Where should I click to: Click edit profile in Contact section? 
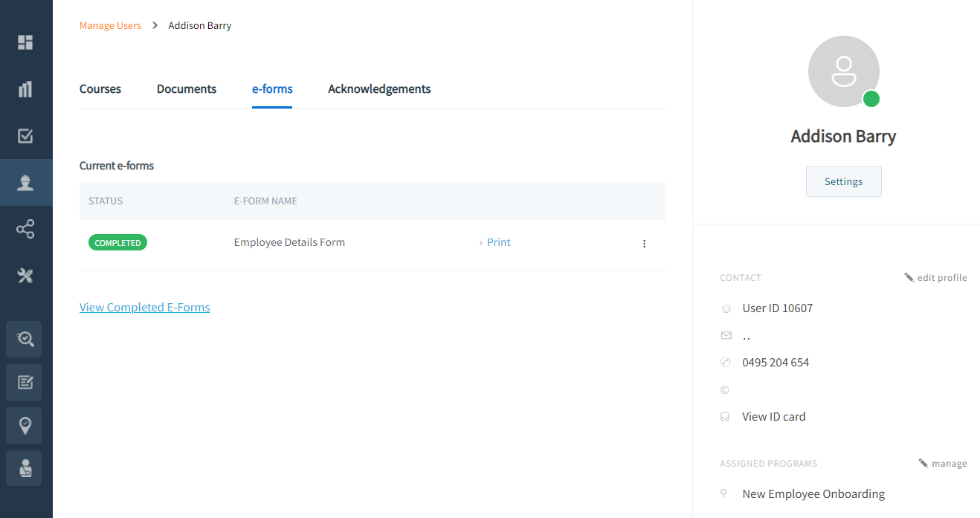coord(936,278)
